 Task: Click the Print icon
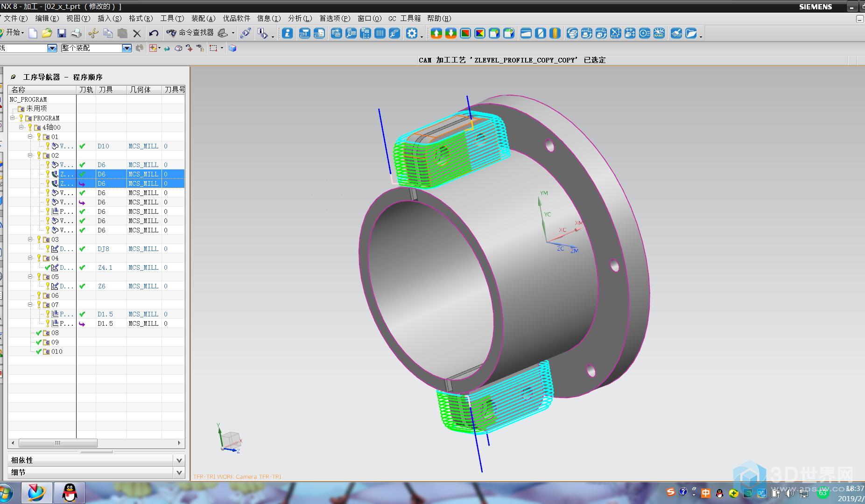(76, 33)
